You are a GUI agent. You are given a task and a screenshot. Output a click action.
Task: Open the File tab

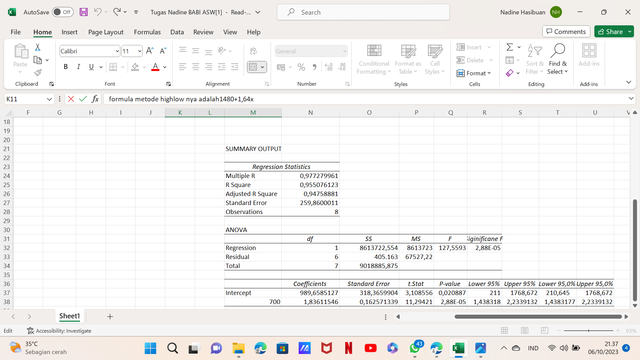16,32
